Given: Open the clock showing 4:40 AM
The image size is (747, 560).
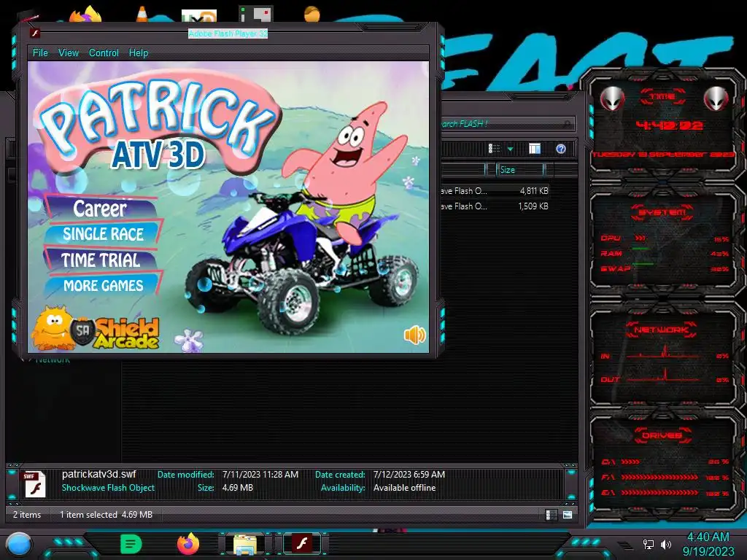Looking at the screenshot, I should [x=708, y=544].
